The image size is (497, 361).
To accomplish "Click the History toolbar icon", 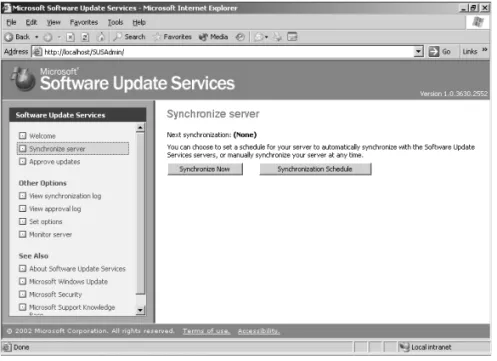I will tap(240, 37).
